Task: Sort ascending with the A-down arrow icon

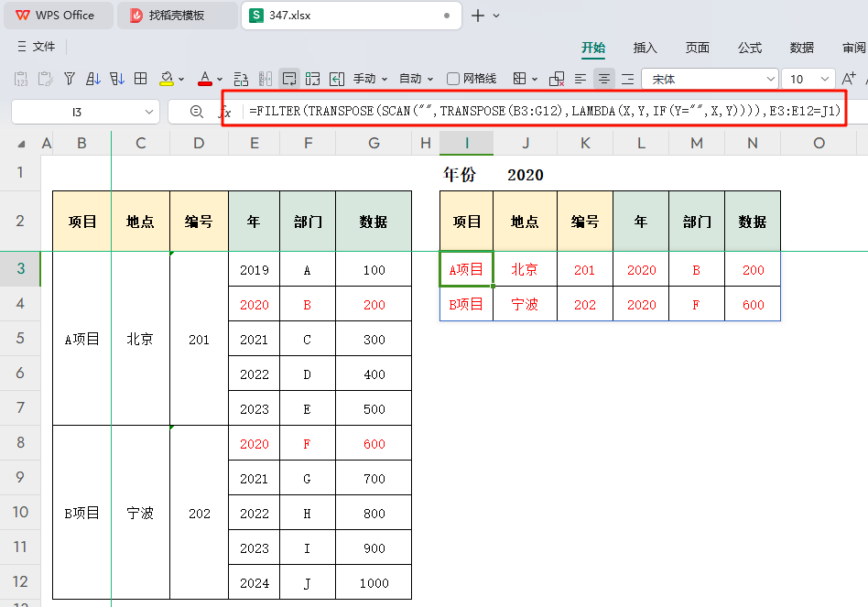Action: click(x=93, y=79)
